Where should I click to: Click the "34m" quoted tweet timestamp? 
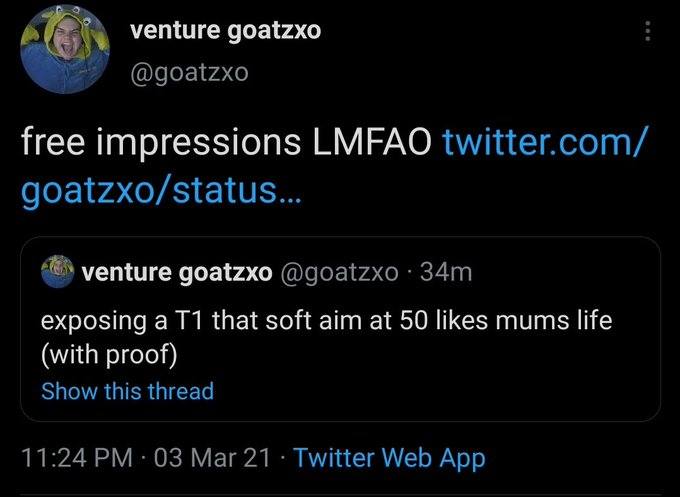point(447,271)
